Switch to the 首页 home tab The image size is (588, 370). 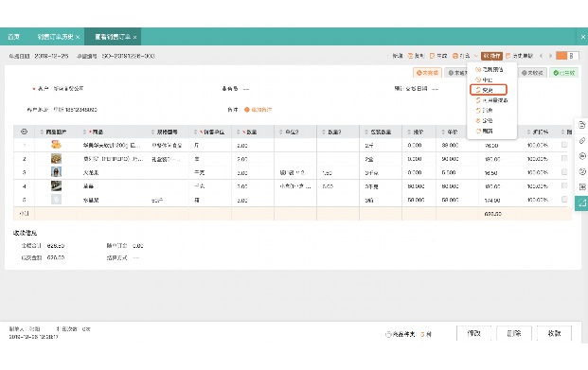pos(13,37)
